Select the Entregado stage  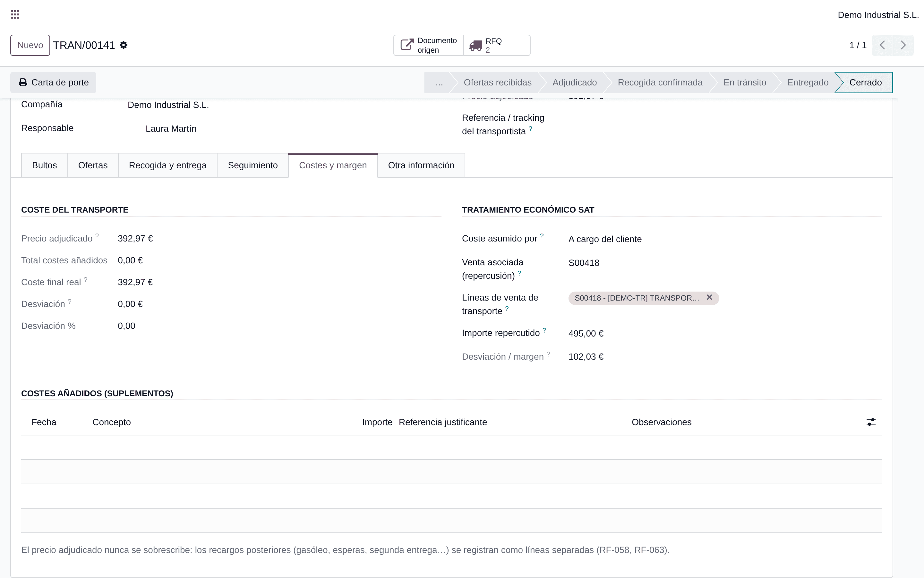click(808, 83)
